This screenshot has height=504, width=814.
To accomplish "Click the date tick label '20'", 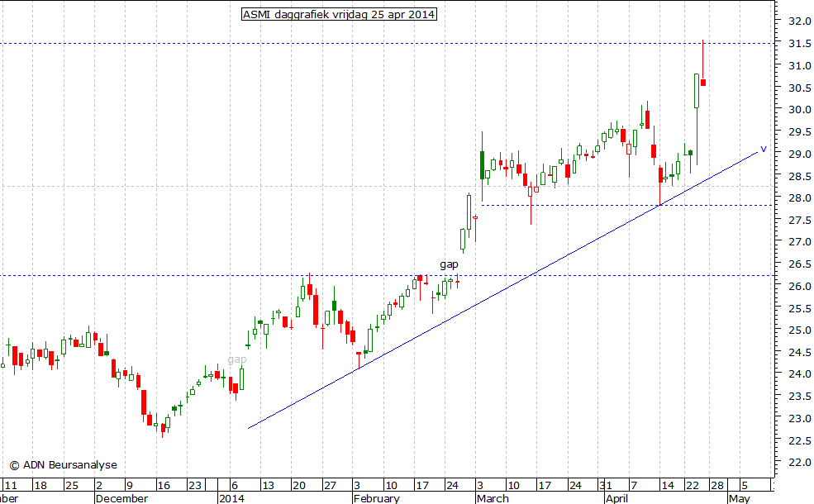I will (299, 486).
